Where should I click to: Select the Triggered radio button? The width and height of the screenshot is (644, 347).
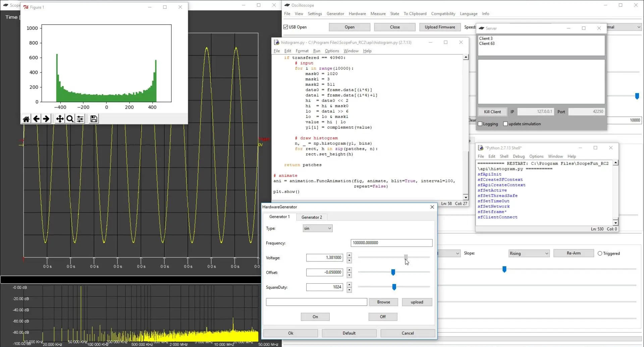pyautogui.click(x=600, y=253)
